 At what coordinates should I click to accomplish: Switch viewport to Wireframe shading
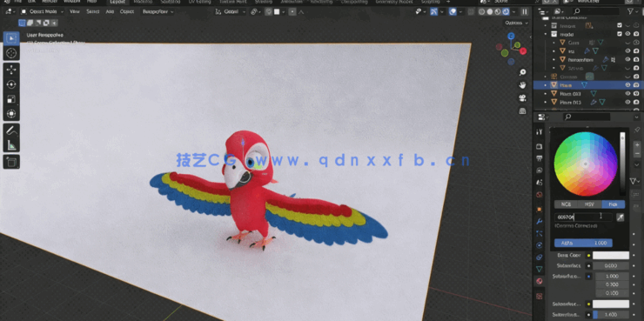click(x=482, y=11)
